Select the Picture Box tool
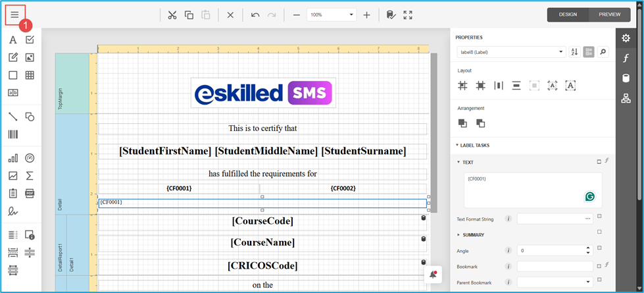The height and width of the screenshot is (293, 644). click(x=30, y=58)
